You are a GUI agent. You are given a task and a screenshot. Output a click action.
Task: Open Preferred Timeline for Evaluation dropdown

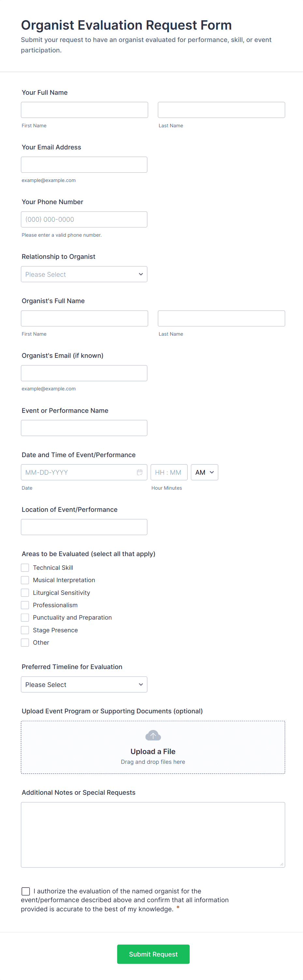[x=84, y=684]
